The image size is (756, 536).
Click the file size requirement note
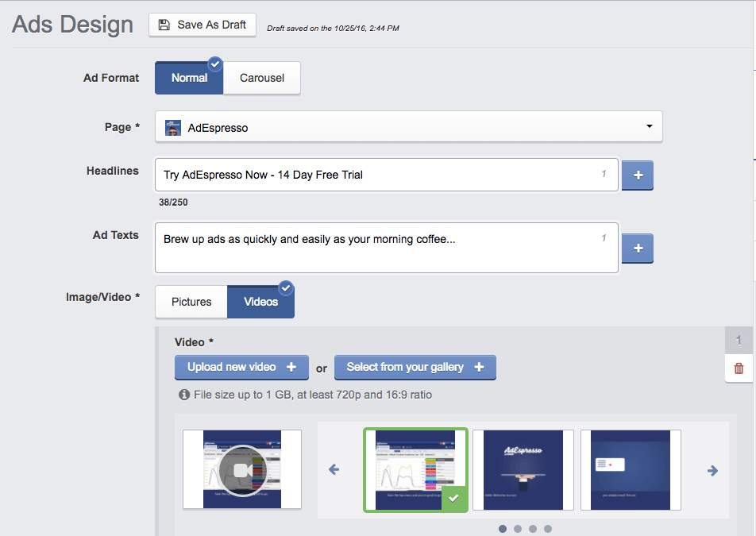click(313, 395)
